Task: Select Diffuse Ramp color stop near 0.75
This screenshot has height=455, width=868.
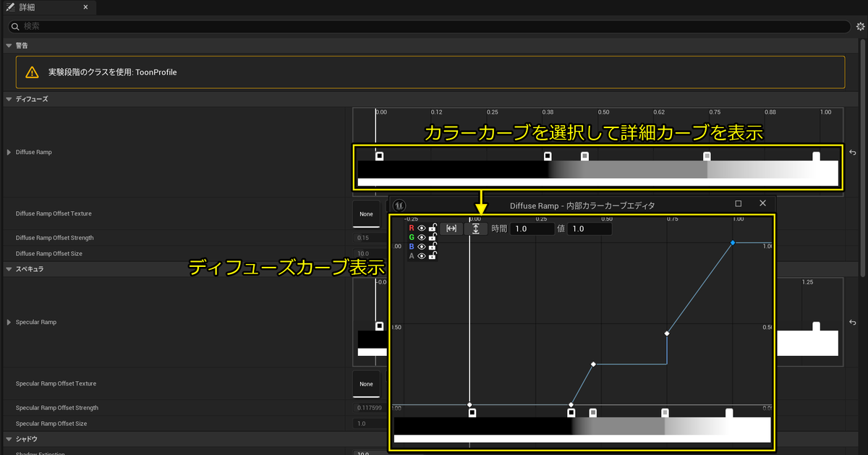Action: coord(707,156)
